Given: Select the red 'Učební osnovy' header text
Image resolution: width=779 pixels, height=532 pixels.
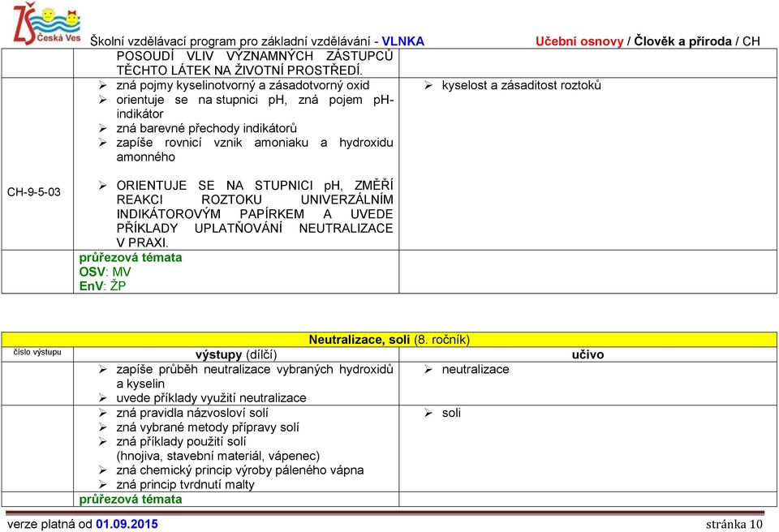Looking at the screenshot, I should coord(579,41).
